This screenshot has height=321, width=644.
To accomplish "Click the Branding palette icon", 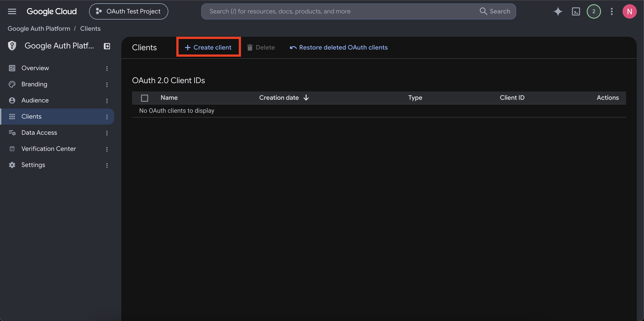I will point(12,84).
